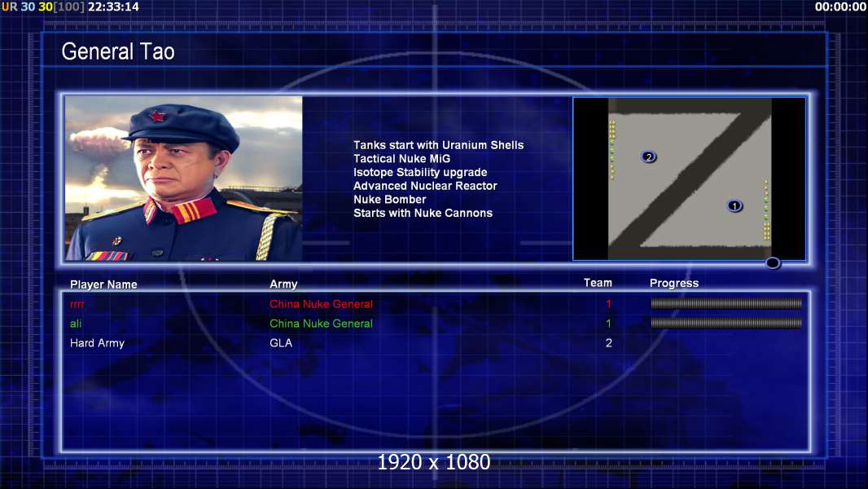Viewport: 868px width, 489px height.
Task: Click the Progress column header
Action: [673, 284]
